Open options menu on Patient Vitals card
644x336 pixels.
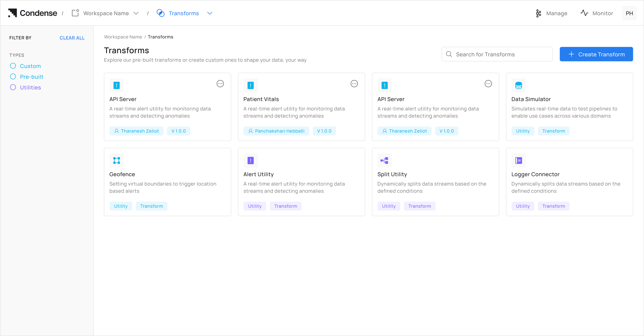(x=354, y=84)
